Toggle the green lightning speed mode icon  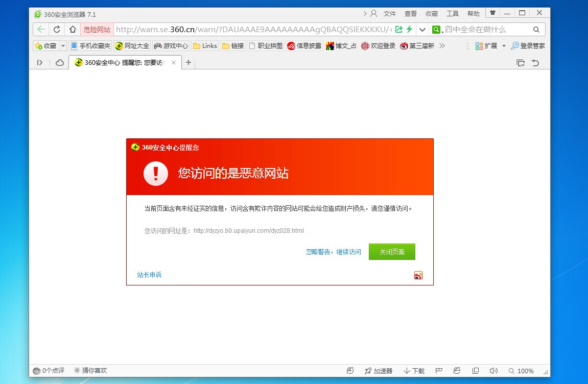click(x=409, y=30)
